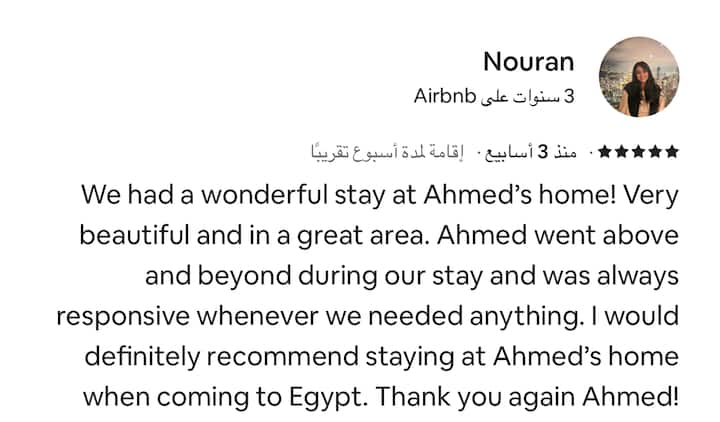Click the line starting "and beyond during our stay"
The image size is (720, 422).
pos(411,275)
